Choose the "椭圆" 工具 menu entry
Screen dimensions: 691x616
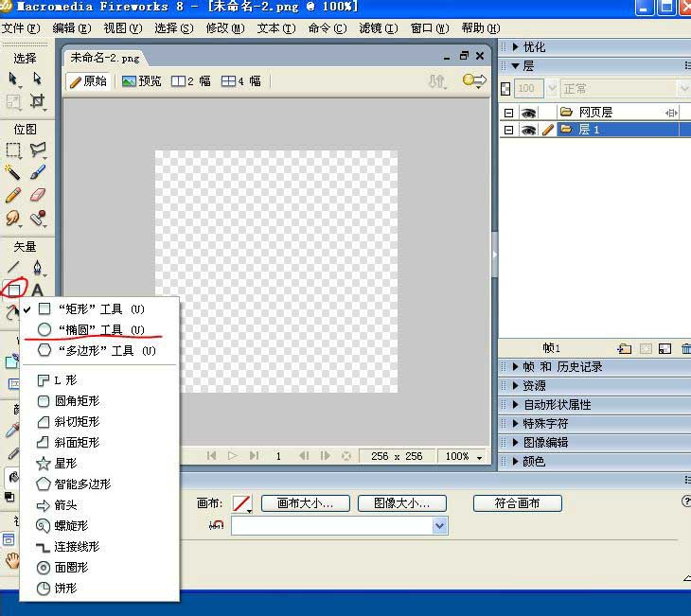[90, 329]
